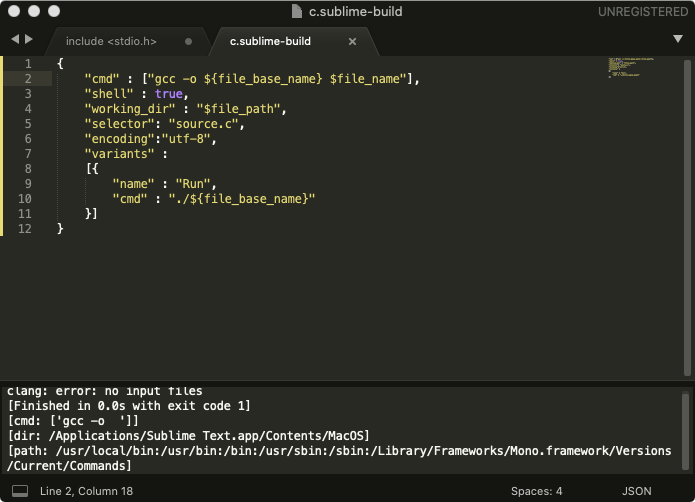Click line number 8 in the gutter
This screenshot has height=502, width=695.
(x=28, y=169)
